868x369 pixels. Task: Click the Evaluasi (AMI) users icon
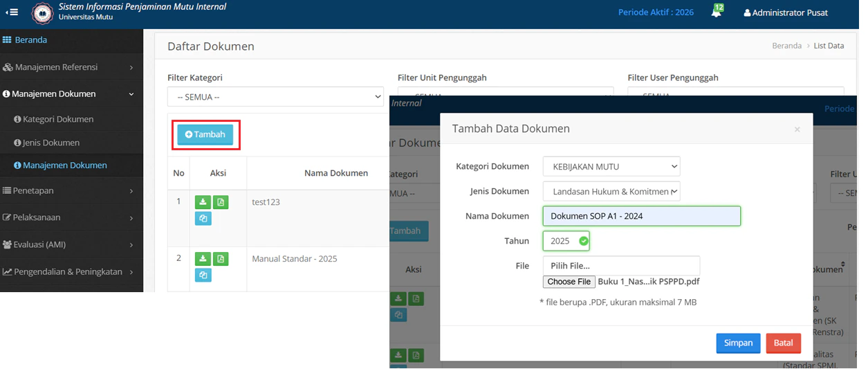click(x=7, y=244)
